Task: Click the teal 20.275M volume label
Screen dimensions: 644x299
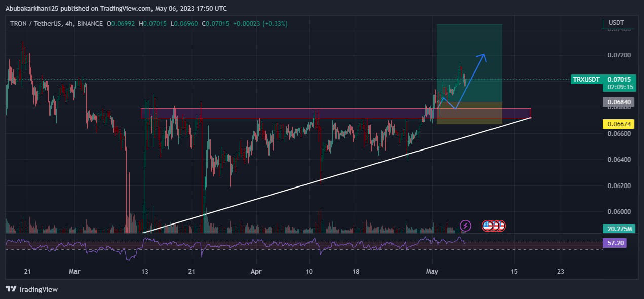Action: (618, 229)
